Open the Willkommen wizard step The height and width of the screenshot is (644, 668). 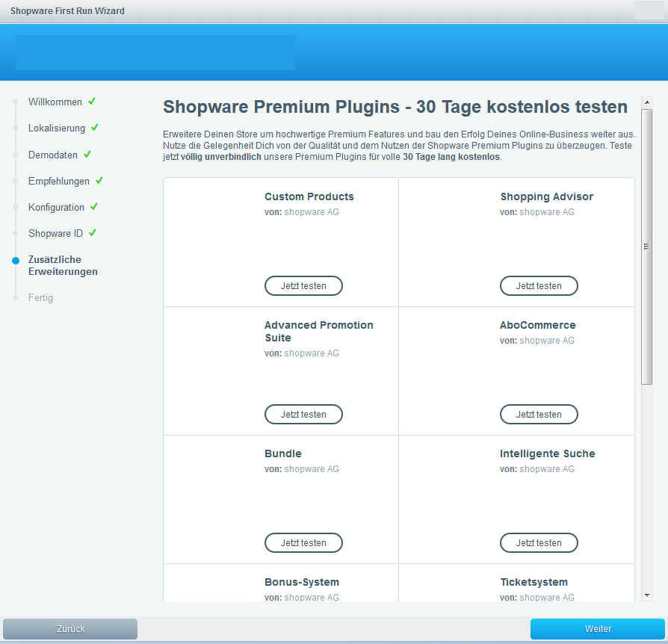pyautogui.click(x=55, y=102)
